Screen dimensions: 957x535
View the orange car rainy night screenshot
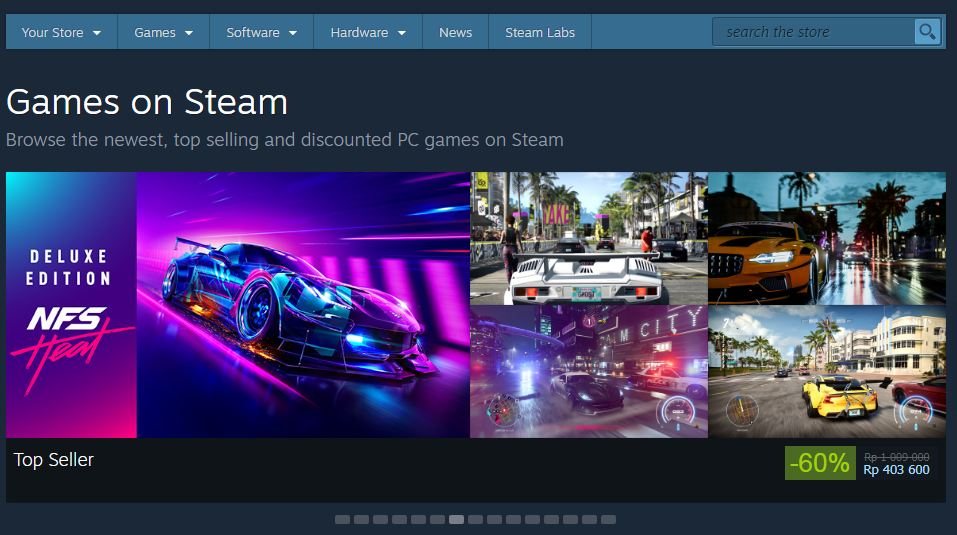pyautogui.click(x=827, y=238)
